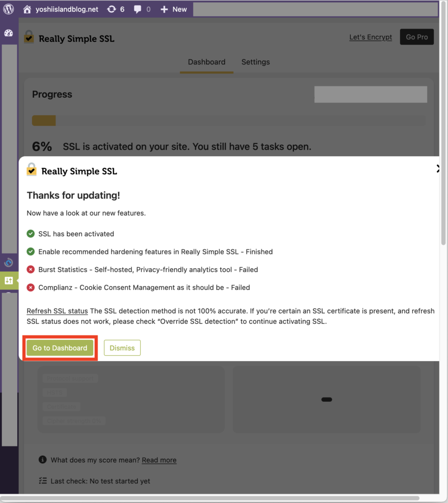Click the horizontal page scrollbar
The height and width of the screenshot is (503, 448).
(210, 499)
